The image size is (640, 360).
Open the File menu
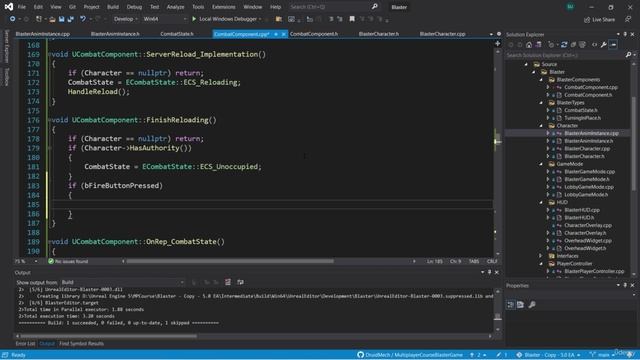pos(22,7)
